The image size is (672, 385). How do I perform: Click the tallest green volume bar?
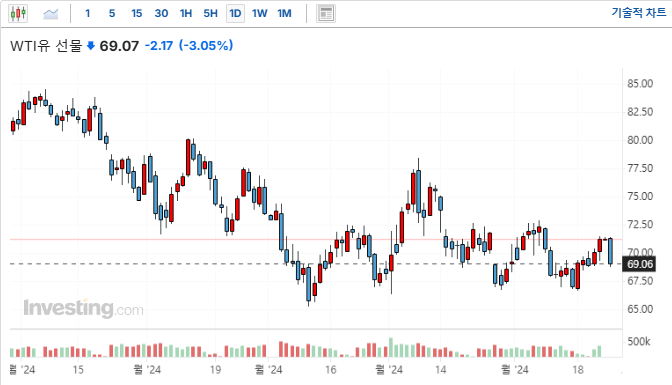(x=390, y=348)
